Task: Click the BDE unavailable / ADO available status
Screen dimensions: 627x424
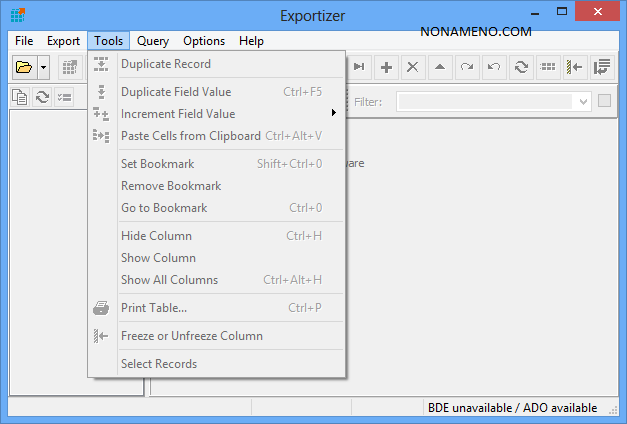Action: click(512, 408)
